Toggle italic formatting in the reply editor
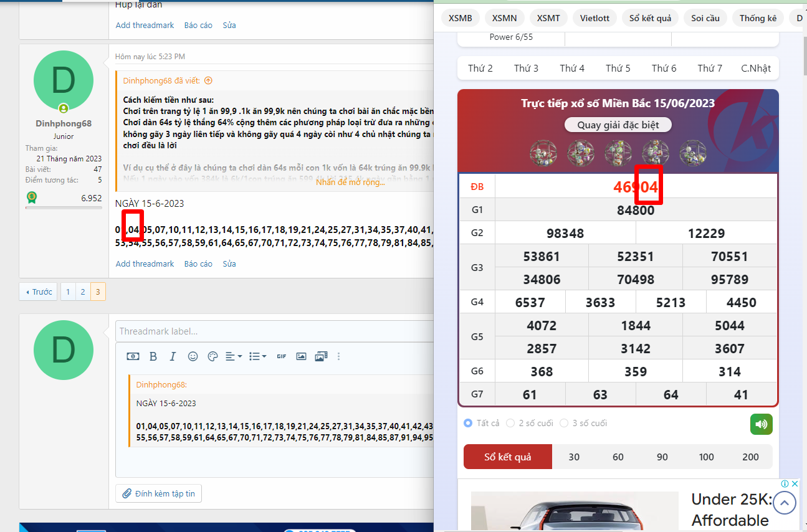The width and height of the screenshot is (807, 532). (x=173, y=356)
